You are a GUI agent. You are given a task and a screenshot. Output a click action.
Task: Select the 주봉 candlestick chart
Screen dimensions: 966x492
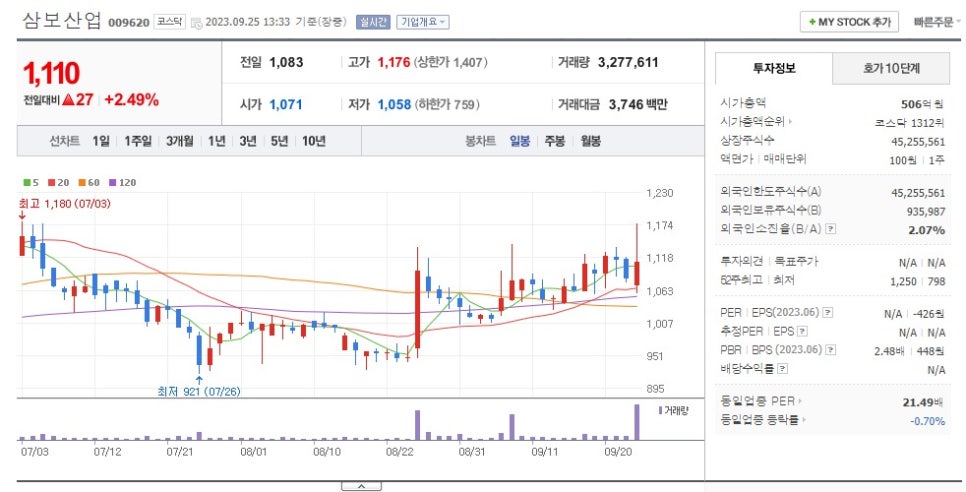tap(554, 141)
